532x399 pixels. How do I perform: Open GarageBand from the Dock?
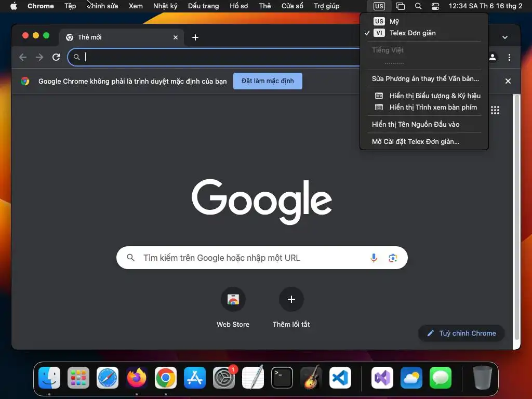pyautogui.click(x=311, y=377)
